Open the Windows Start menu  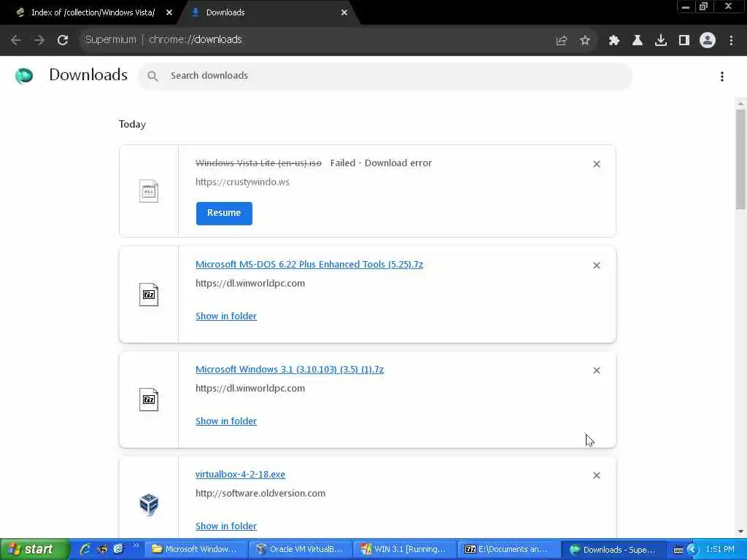pyautogui.click(x=34, y=550)
